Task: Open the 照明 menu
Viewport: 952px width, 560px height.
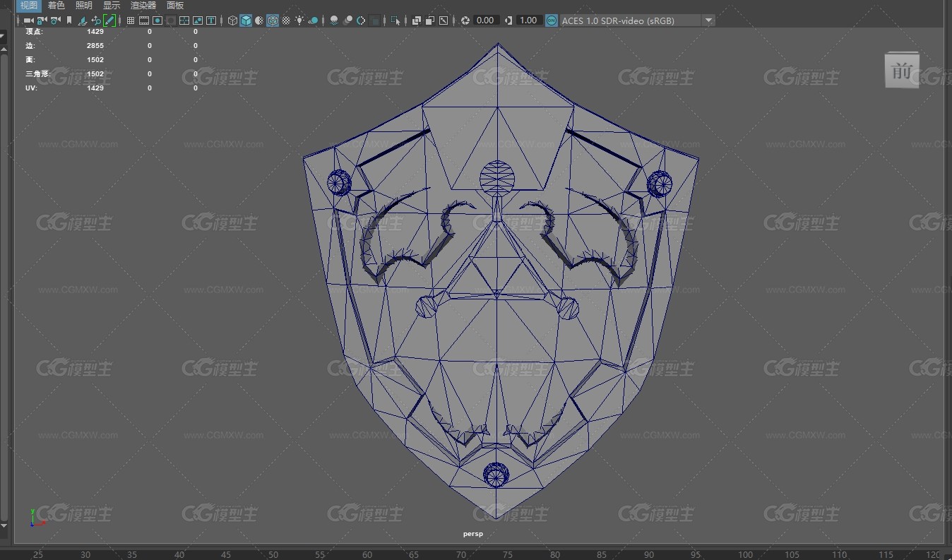Action: 84,6
